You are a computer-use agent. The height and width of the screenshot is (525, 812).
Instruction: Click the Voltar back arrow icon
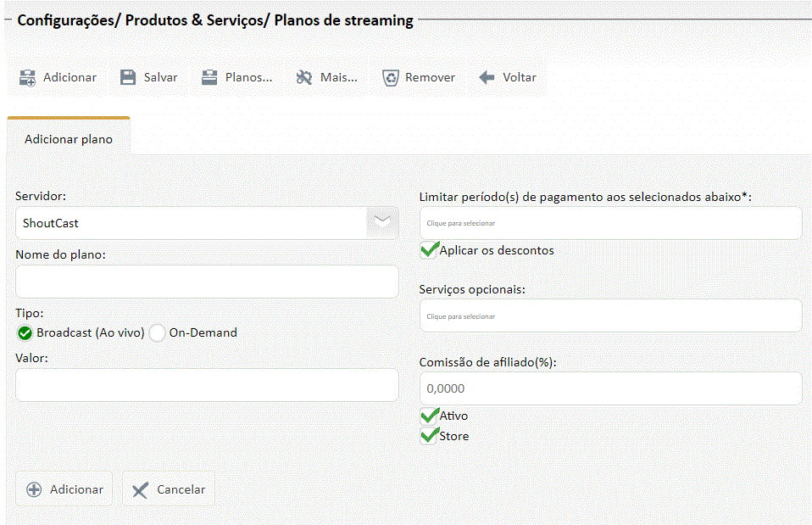pos(487,77)
